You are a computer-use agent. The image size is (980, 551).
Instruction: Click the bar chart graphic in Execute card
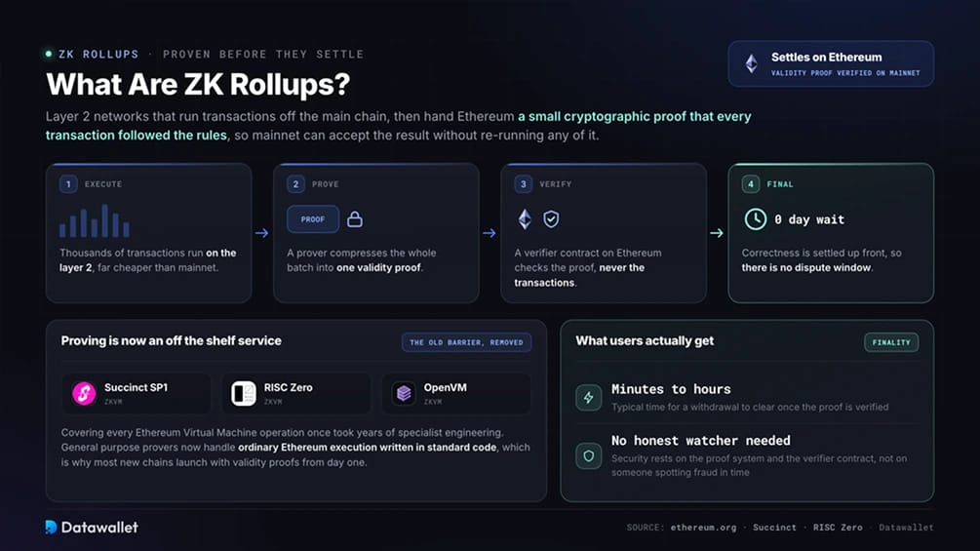[x=95, y=220]
